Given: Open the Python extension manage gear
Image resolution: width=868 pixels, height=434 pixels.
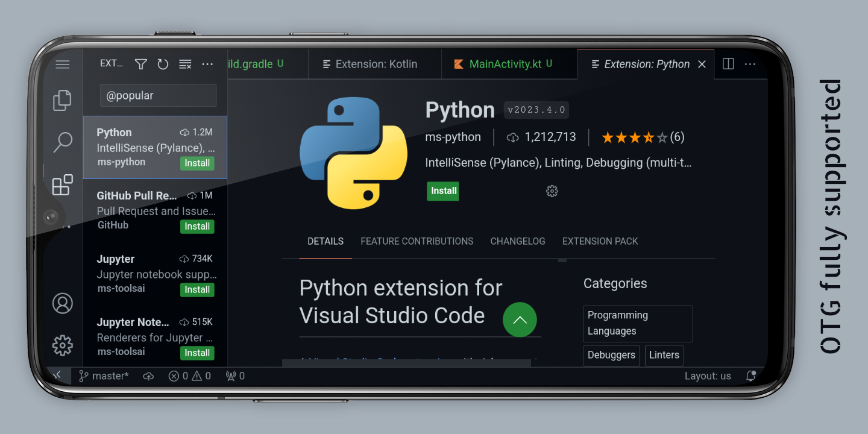Looking at the screenshot, I should coord(552,191).
